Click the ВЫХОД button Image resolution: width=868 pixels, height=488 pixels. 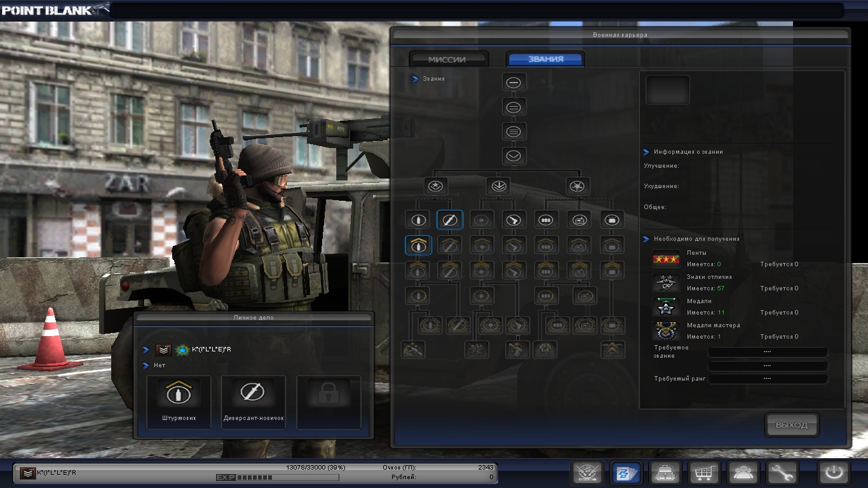[x=792, y=425]
